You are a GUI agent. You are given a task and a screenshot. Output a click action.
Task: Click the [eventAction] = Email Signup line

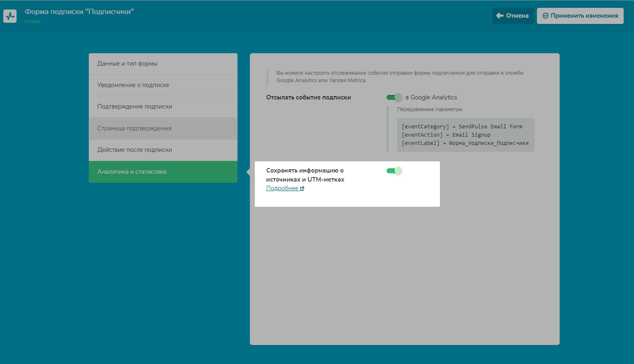click(446, 135)
